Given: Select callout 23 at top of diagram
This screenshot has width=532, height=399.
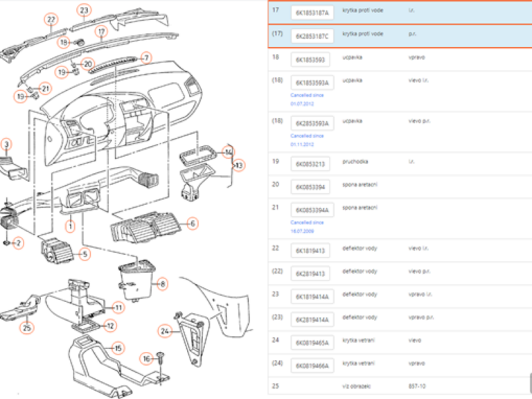Looking at the screenshot, I should click(x=84, y=10).
